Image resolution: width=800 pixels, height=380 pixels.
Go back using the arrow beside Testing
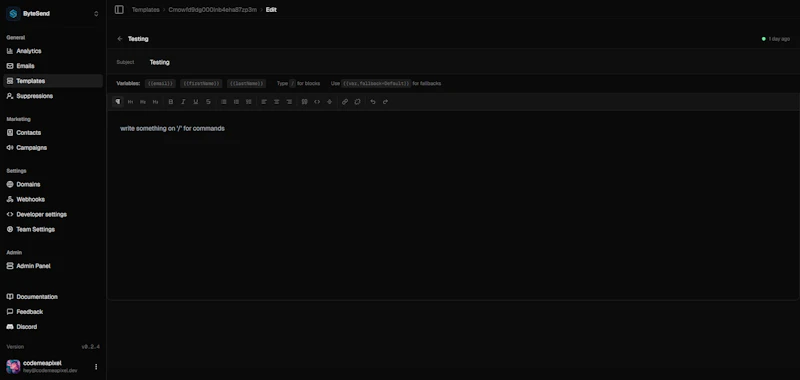[x=120, y=39]
